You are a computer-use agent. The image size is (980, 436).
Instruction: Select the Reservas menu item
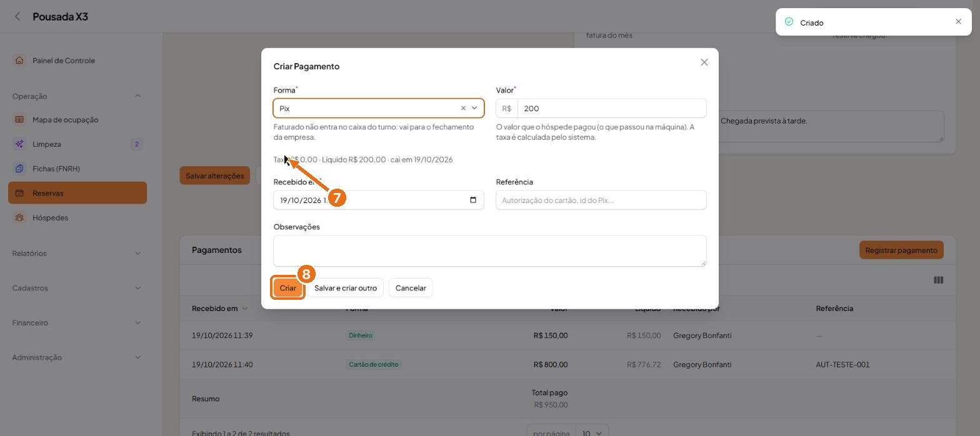pyautogui.click(x=77, y=193)
